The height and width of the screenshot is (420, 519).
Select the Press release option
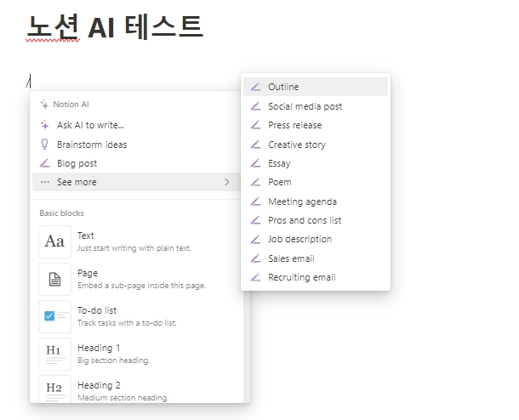point(294,125)
